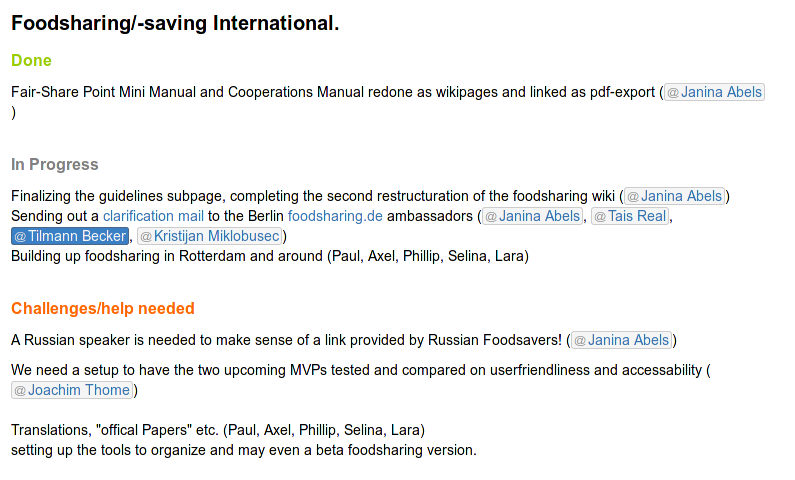Image resolution: width=795 pixels, height=480 pixels.
Task: Open the @Joachim Thome mention
Action: [x=72, y=390]
